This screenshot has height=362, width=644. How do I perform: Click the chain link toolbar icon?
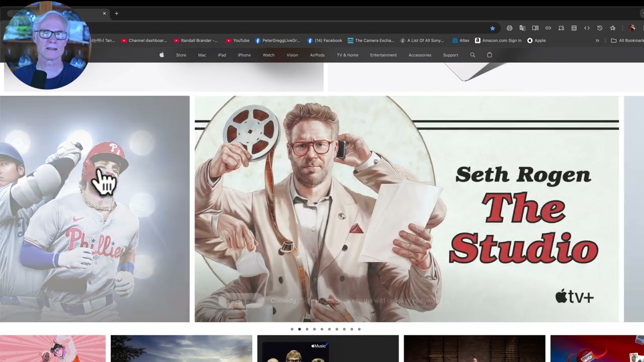point(548,28)
